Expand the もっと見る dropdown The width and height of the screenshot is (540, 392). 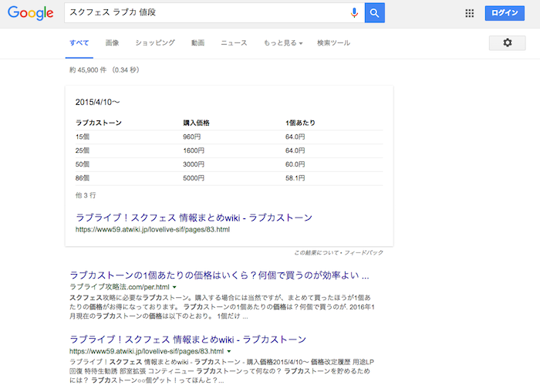click(282, 43)
